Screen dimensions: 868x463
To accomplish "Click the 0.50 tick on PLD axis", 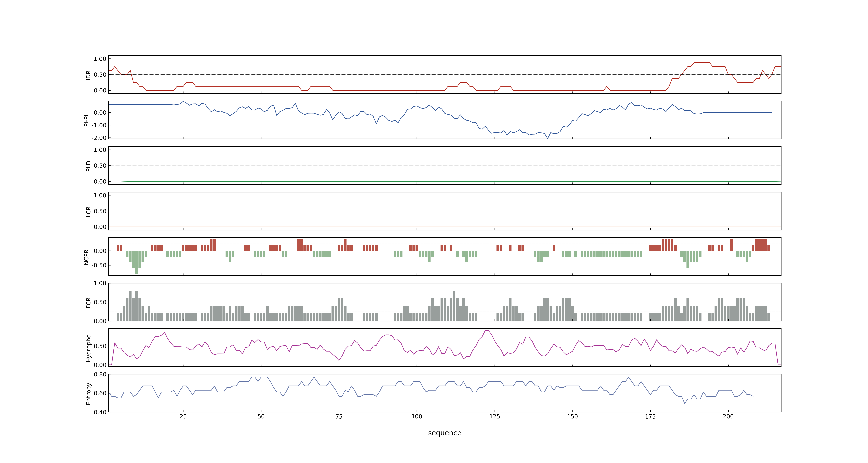I will [x=100, y=166].
